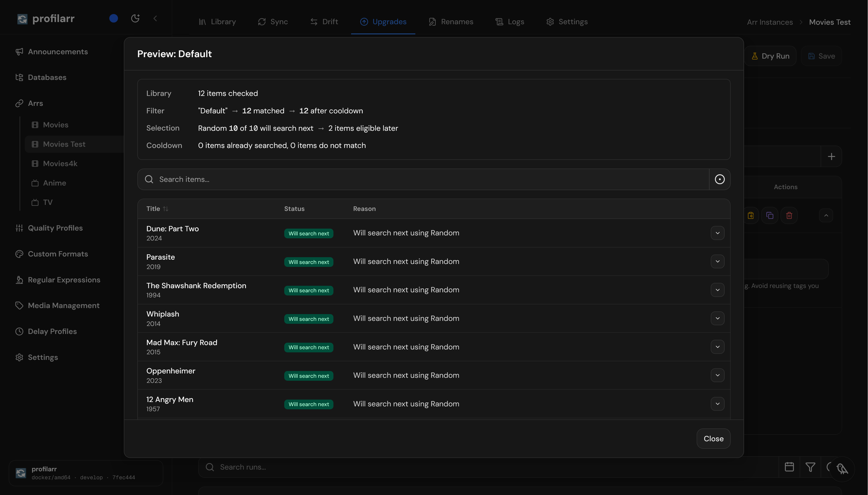Select Movies4k instance in sidebar

point(55,163)
